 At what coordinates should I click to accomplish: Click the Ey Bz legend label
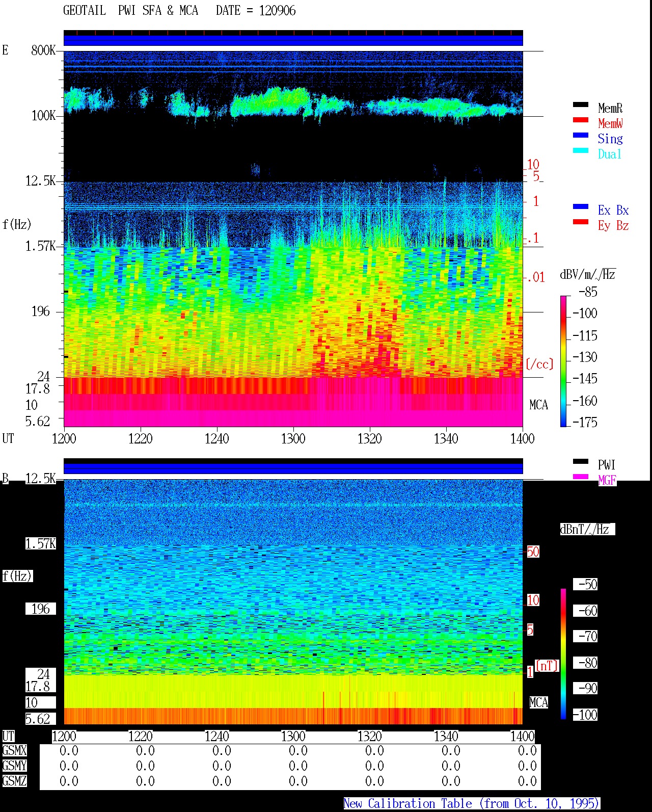pyautogui.click(x=613, y=225)
